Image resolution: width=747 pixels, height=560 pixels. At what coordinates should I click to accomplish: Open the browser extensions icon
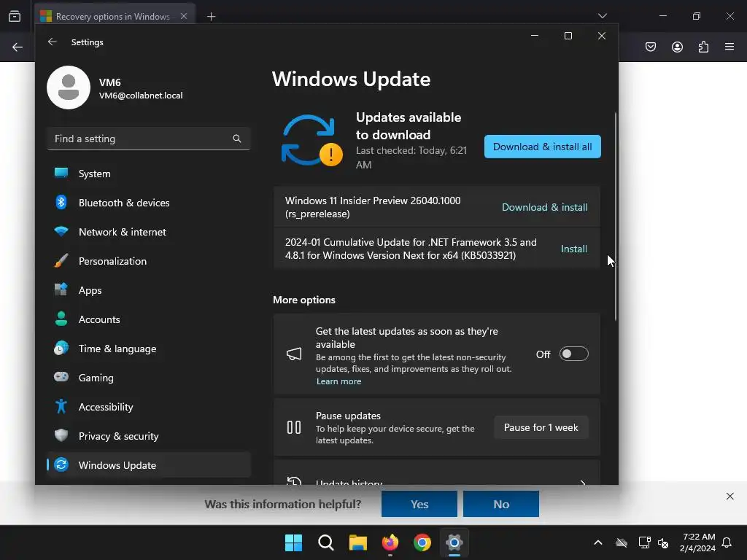[x=703, y=47]
